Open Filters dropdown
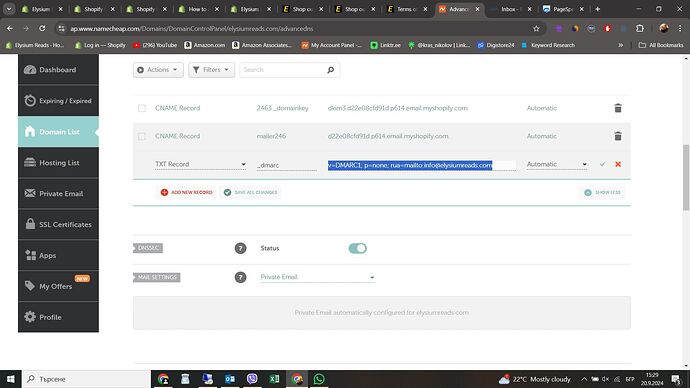 [211, 70]
